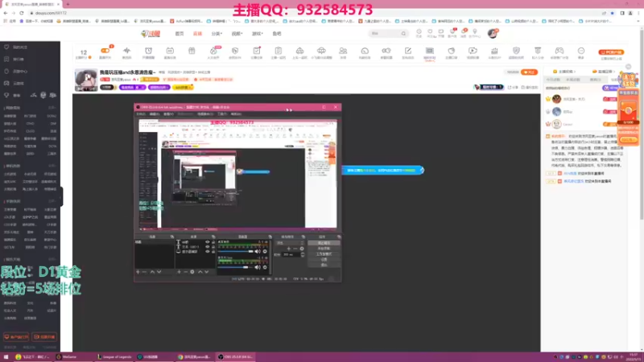Click OBS stop streaming button at top of controls

point(324,243)
